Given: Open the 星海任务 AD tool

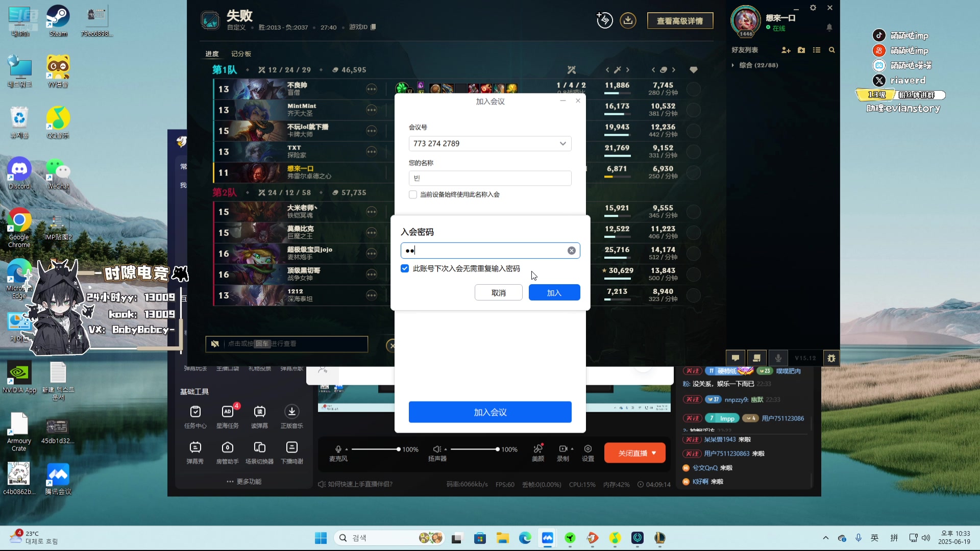Looking at the screenshot, I should click(228, 416).
